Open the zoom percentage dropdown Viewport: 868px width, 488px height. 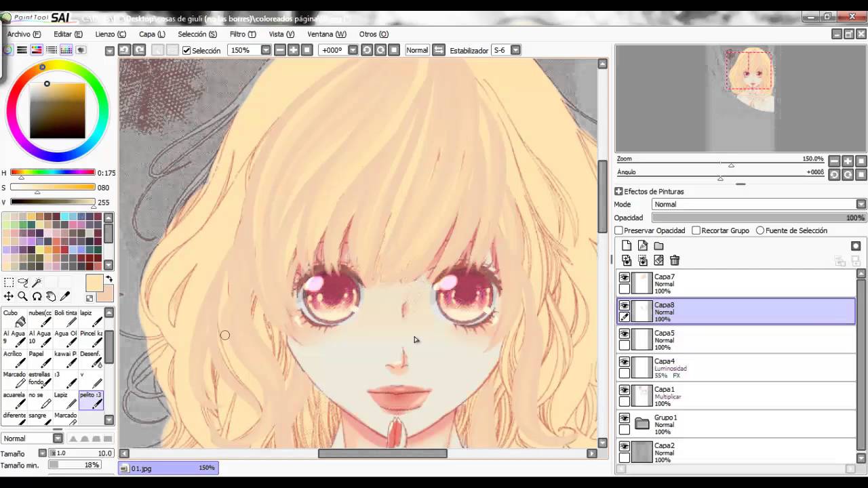coord(266,50)
